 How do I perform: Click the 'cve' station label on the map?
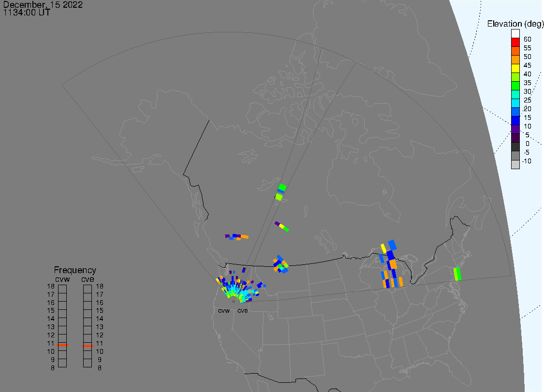tap(243, 310)
